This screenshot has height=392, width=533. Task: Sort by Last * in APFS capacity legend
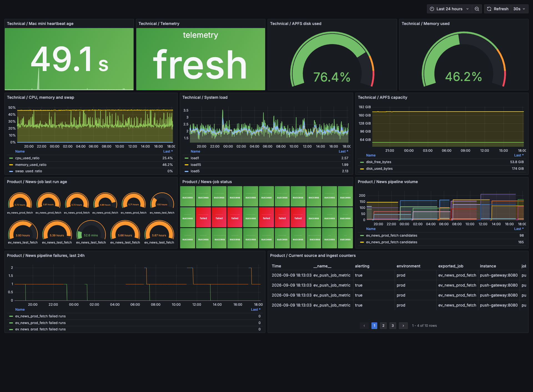[519, 155]
